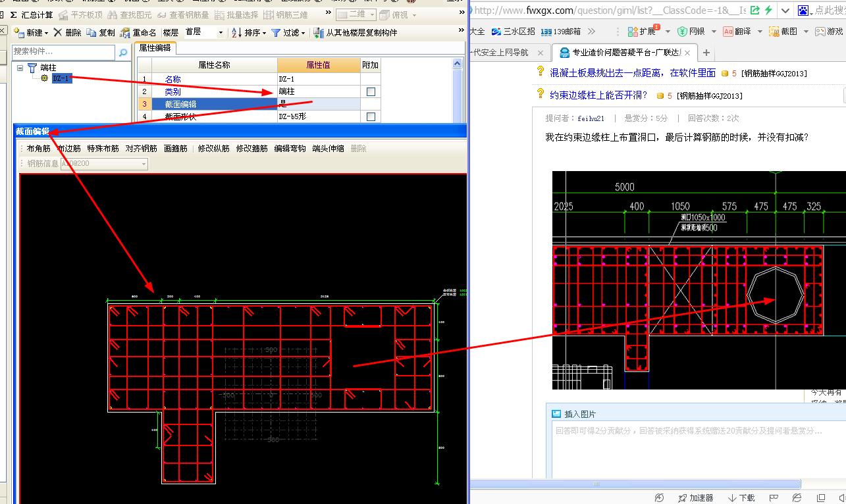Click the 删除 X button
The height and width of the screenshot is (504, 846).
pos(68,32)
